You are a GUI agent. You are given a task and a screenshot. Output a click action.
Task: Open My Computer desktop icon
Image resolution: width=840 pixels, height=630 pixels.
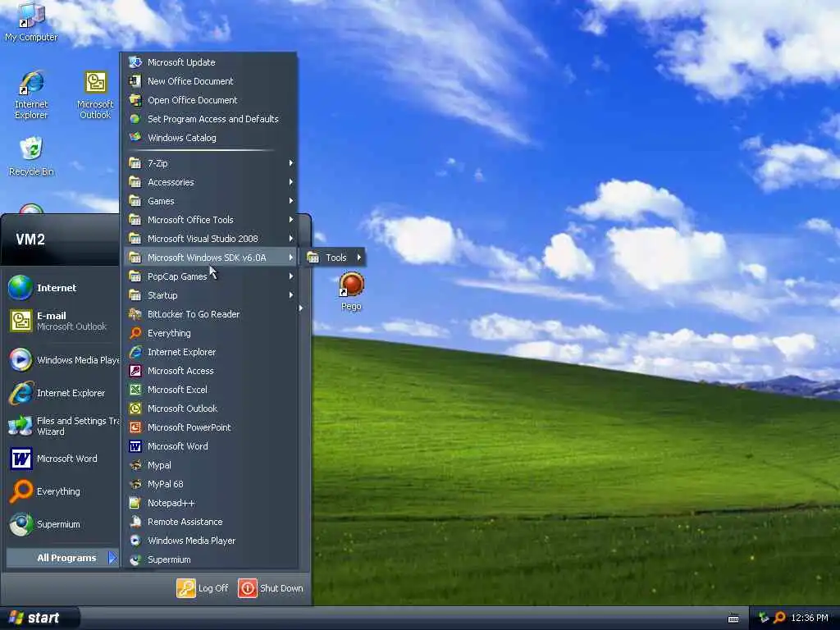(31, 23)
